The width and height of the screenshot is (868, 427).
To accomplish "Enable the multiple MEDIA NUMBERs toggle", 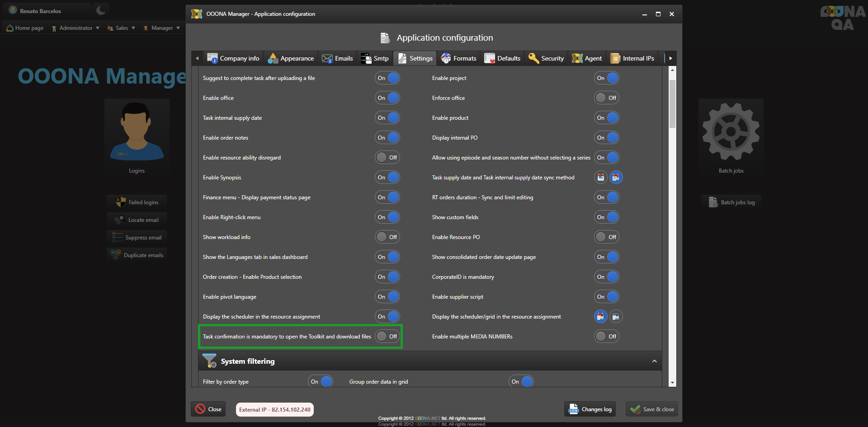I will click(x=606, y=337).
